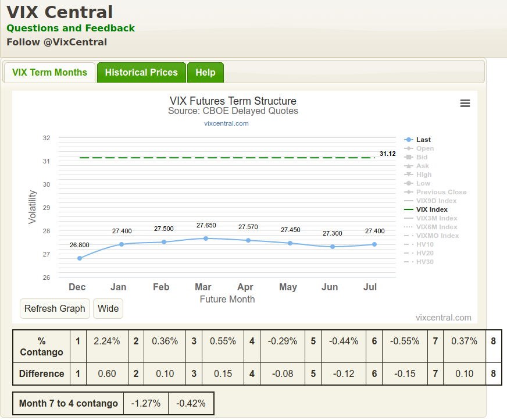Enable the Previous Close legend series
This screenshot has width=507, height=420.
click(x=441, y=192)
